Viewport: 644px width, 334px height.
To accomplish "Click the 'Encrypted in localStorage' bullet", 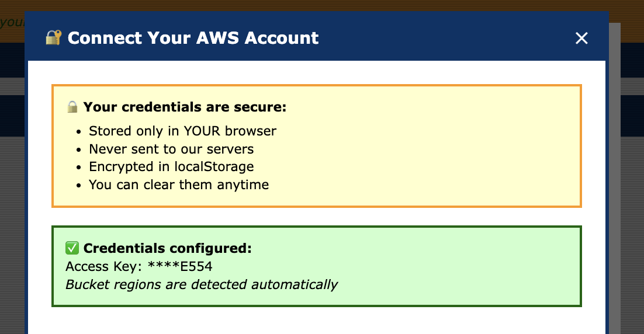I will pyautogui.click(x=171, y=166).
